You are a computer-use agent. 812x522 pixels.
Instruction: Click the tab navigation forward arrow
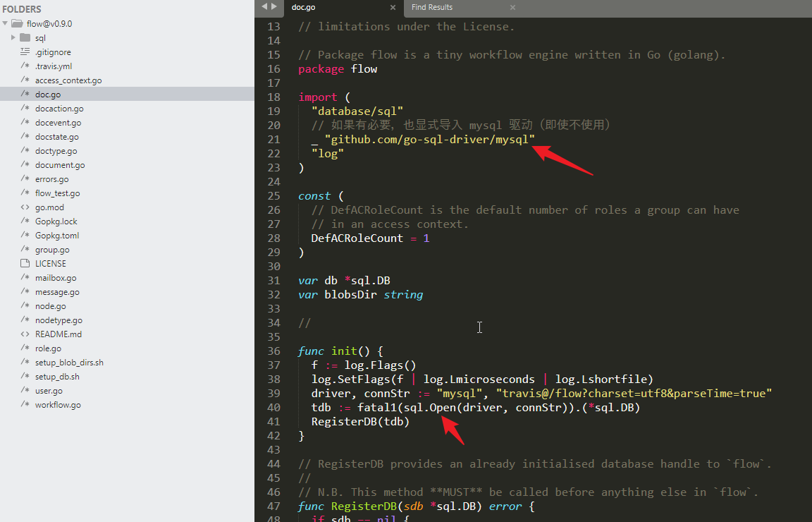click(274, 7)
